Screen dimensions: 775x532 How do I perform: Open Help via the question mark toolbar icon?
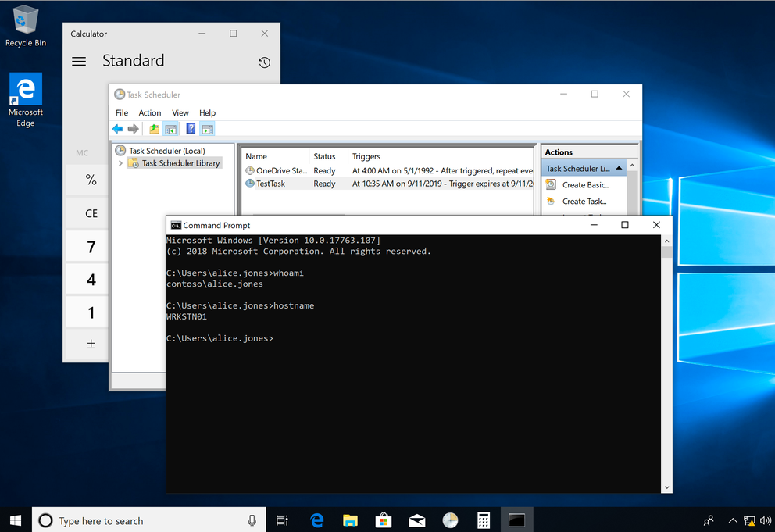tap(190, 128)
